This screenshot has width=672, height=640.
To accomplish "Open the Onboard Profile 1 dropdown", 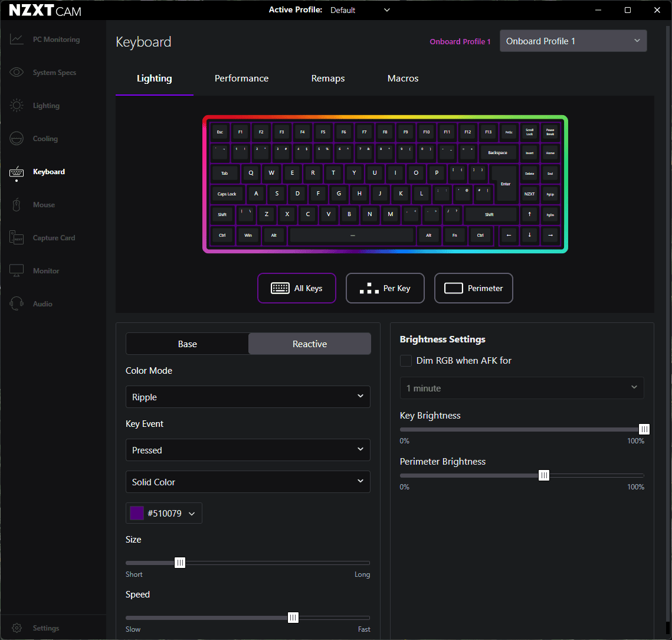I will (x=573, y=41).
